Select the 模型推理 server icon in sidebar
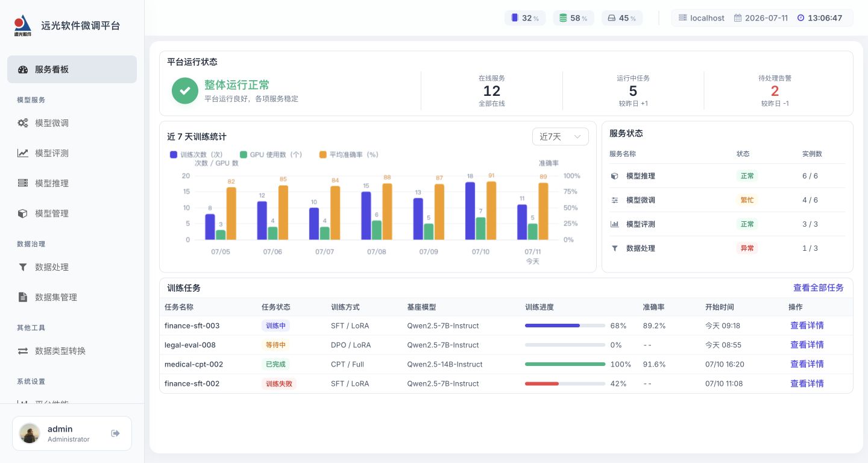The width and height of the screenshot is (868, 463). pyautogui.click(x=23, y=183)
